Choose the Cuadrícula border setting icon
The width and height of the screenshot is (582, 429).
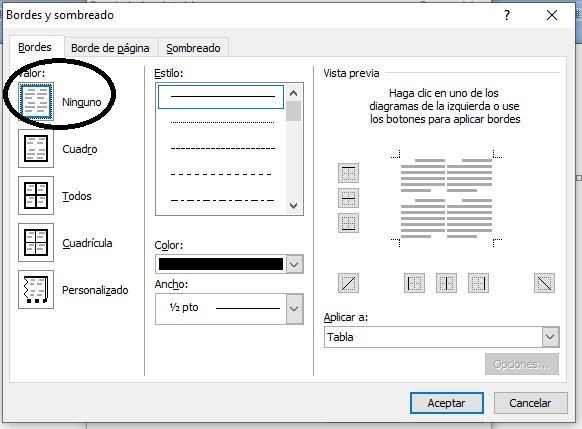tap(36, 242)
